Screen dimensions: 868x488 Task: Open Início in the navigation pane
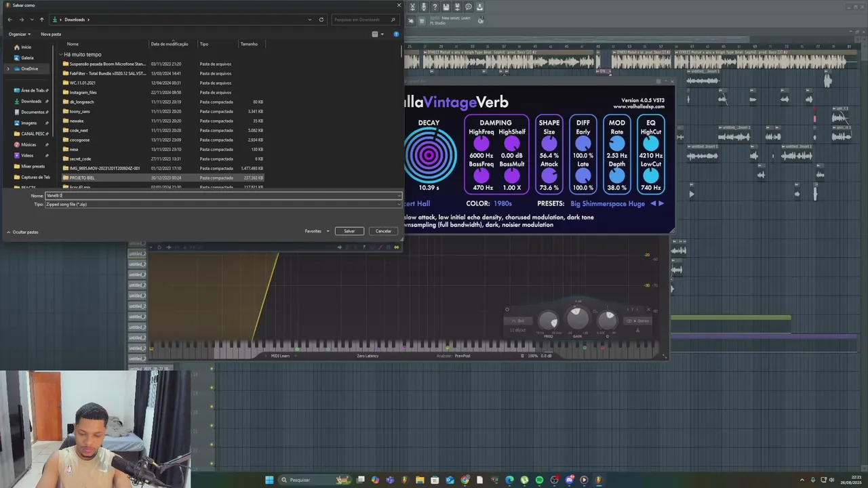click(26, 47)
